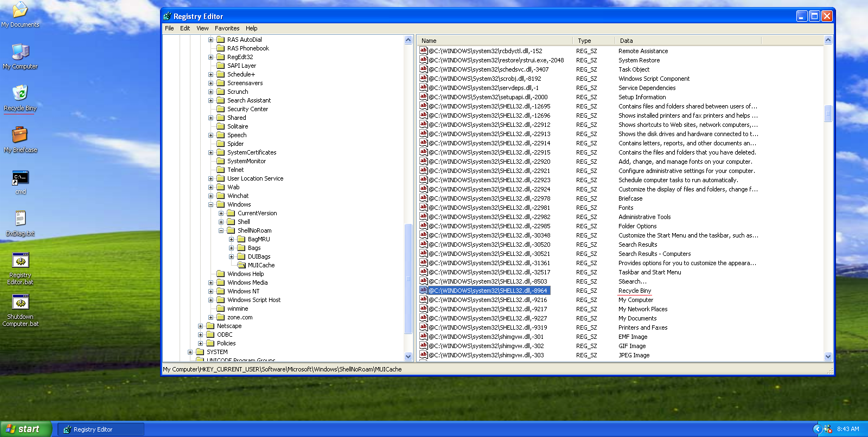Open the Edit menu

pyautogui.click(x=185, y=28)
